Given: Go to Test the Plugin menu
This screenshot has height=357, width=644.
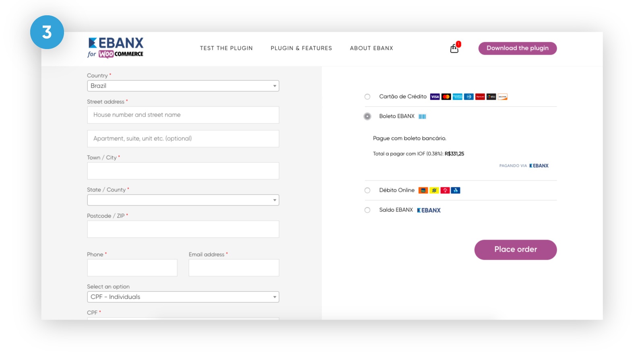Looking at the screenshot, I should 226,48.
